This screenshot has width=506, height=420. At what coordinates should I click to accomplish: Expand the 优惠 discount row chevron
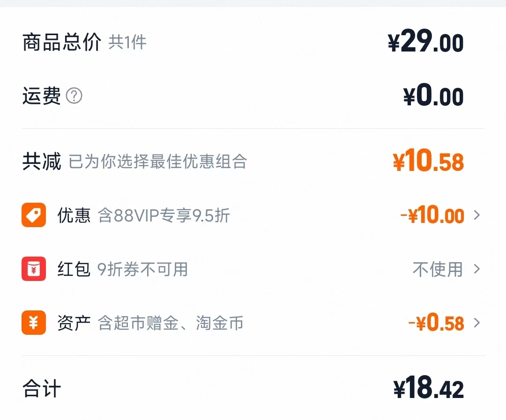pos(477,215)
